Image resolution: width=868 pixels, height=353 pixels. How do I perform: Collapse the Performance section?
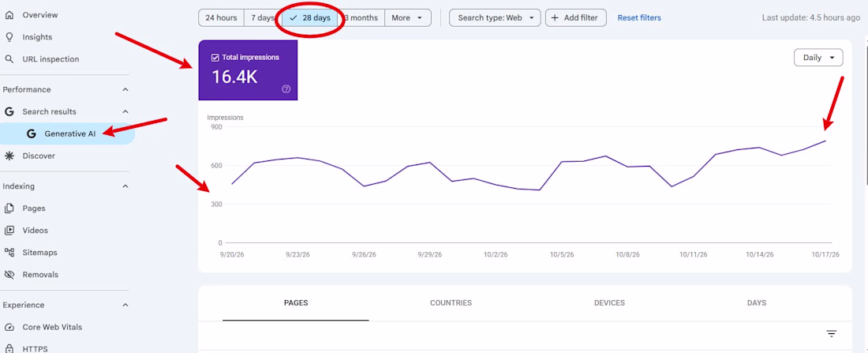pos(125,90)
